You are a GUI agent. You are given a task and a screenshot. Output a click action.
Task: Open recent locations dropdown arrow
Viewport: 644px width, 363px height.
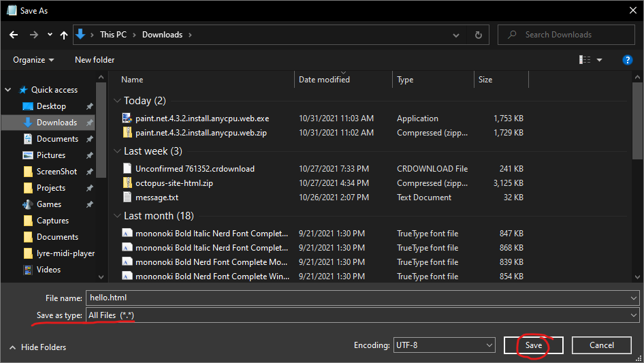(x=50, y=35)
